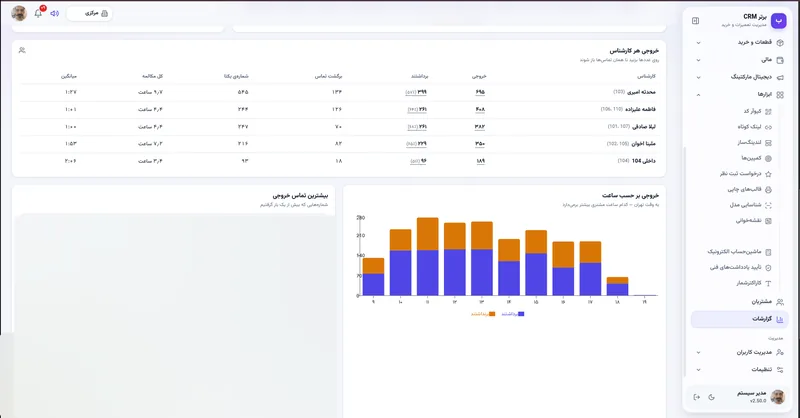Open لیلا صادقی outgoing count ۳۸۲
The height and width of the screenshot is (418, 800).
click(x=480, y=127)
